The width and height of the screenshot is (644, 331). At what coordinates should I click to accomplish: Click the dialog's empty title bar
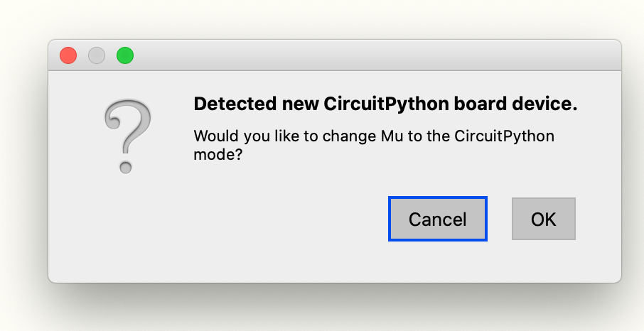370,55
